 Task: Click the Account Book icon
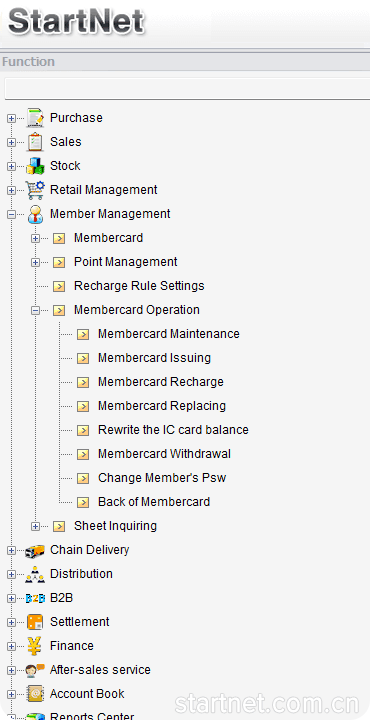pyautogui.click(x=35, y=694)
